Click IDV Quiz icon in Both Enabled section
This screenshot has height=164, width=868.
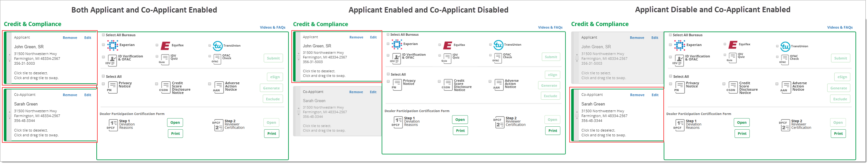pyautogui.click(x=164, y=59)
